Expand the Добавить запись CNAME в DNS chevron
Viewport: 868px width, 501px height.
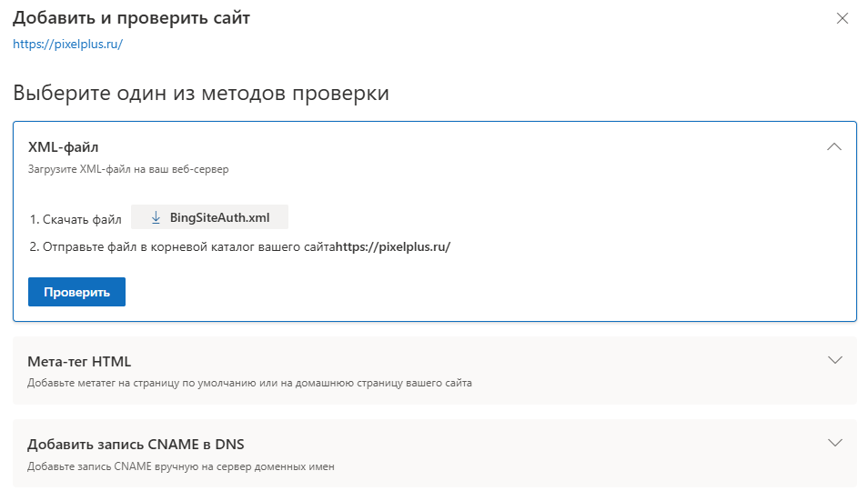[x=836, y=443]
